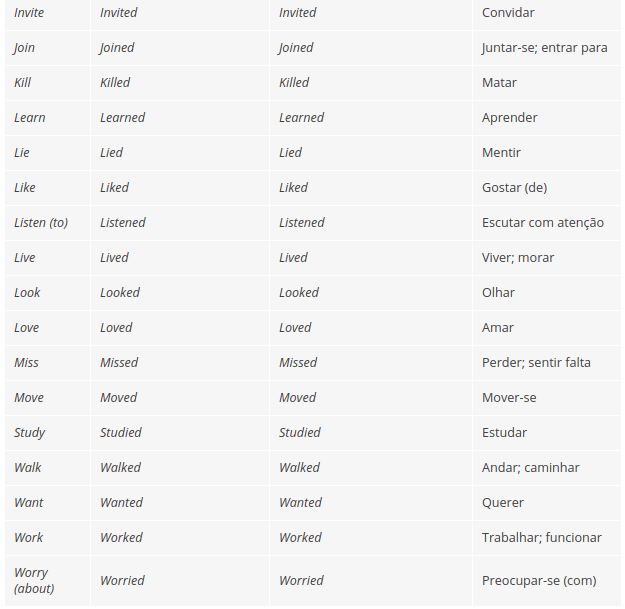Select the 'Querer' translation cell
The width and height of the screenshot is (625, 609).
click(x=502, y=503)
